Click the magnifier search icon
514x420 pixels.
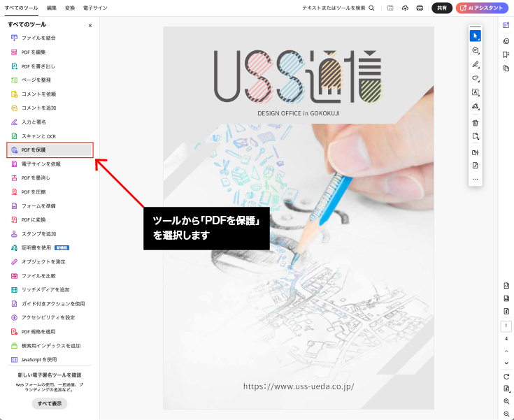[371, 8]
